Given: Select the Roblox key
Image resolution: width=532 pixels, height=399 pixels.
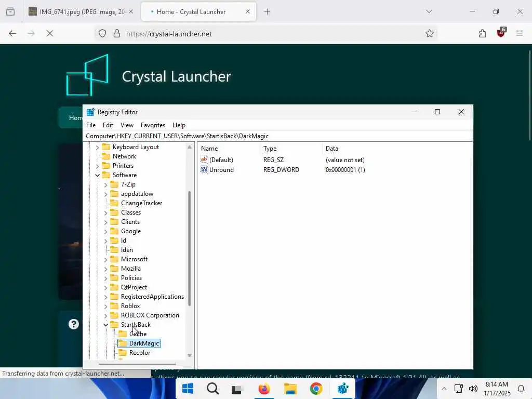Looking at the screenshot, I should click(130, 306).
